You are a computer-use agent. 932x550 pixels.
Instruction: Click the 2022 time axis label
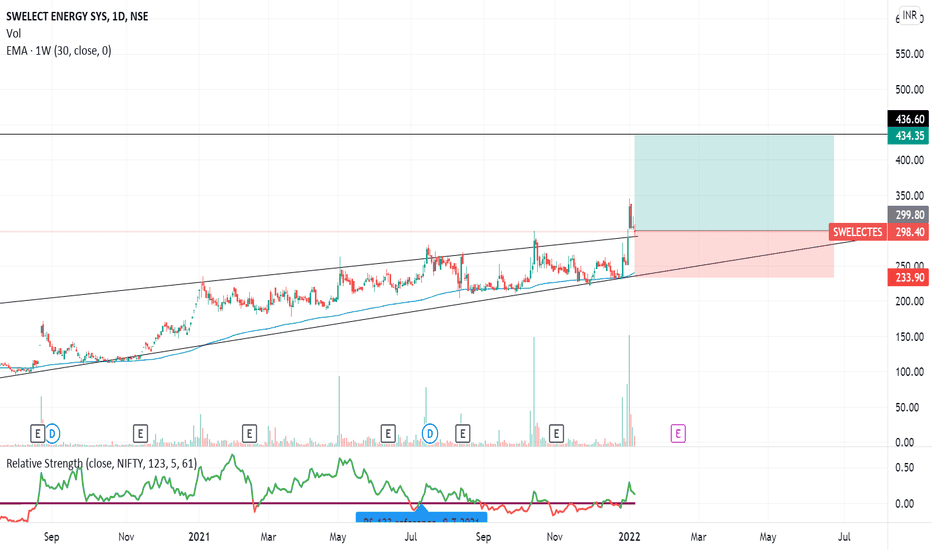629,537
